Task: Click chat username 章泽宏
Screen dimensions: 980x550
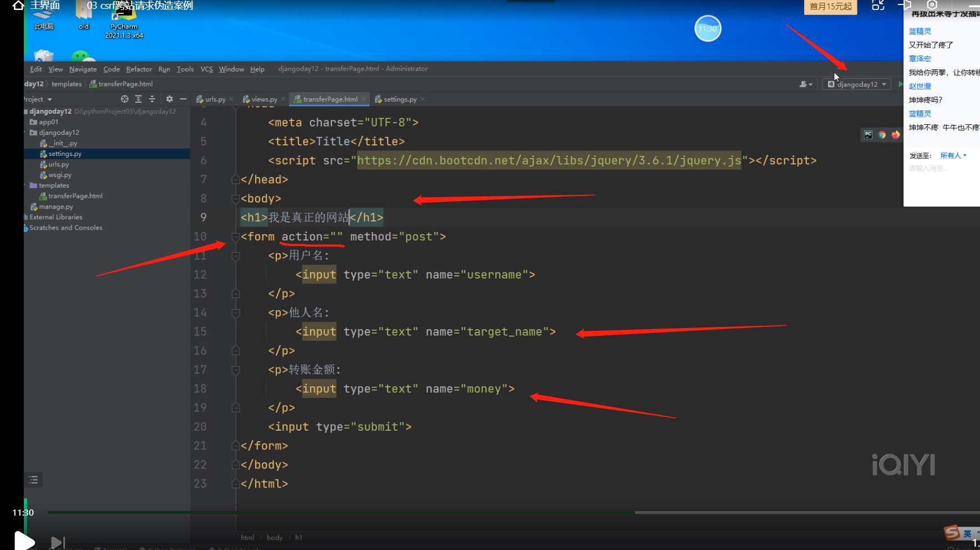Action: pos(920,59)
